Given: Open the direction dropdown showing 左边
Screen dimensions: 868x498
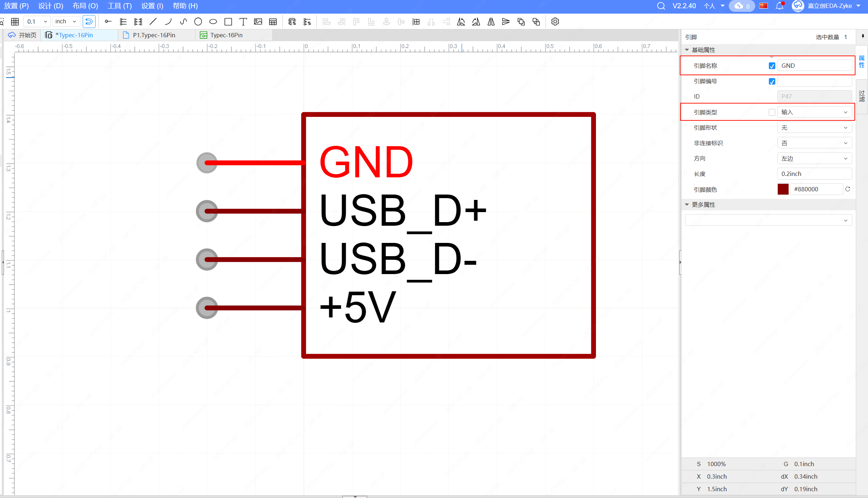Looking at the screenshot, I should tap(814, 158).
